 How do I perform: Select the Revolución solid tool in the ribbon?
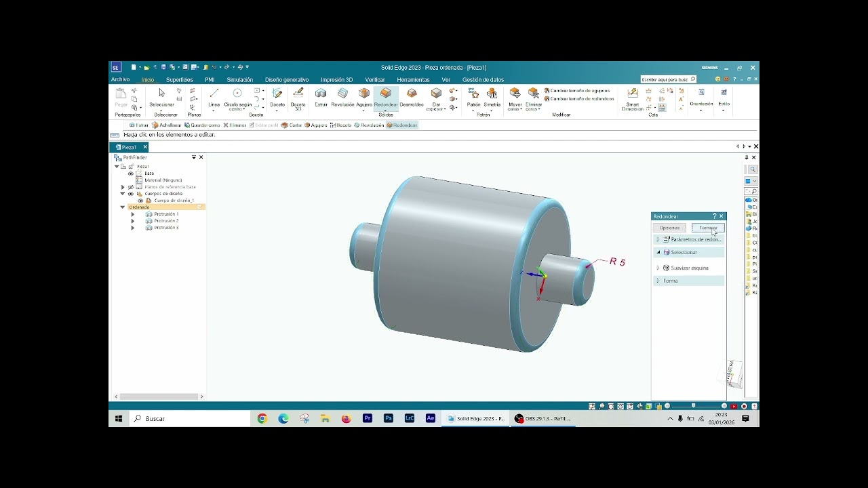point(342,97)
